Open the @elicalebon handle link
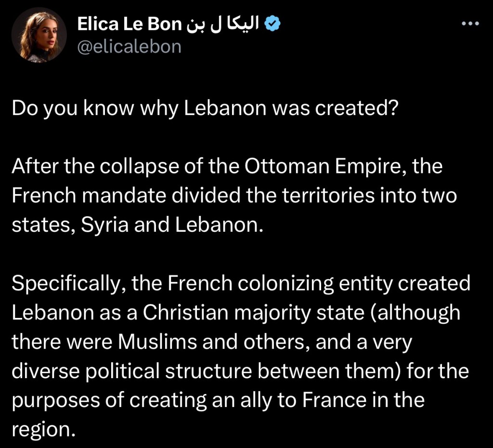The height and width of the screenshot is (448, 493). pos(129,46)
